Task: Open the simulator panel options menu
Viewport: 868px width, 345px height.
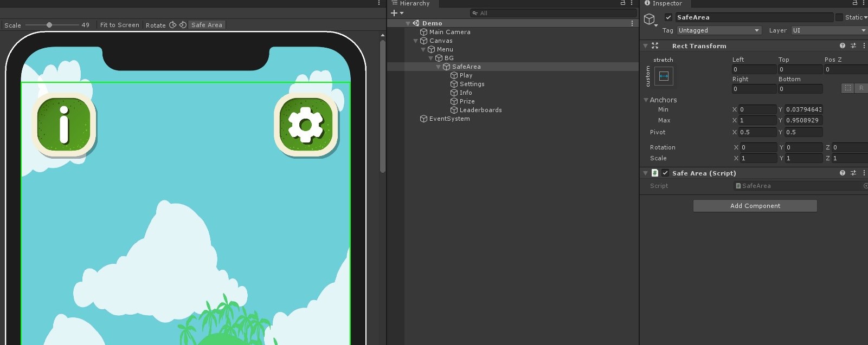Action: coord(379,3)
